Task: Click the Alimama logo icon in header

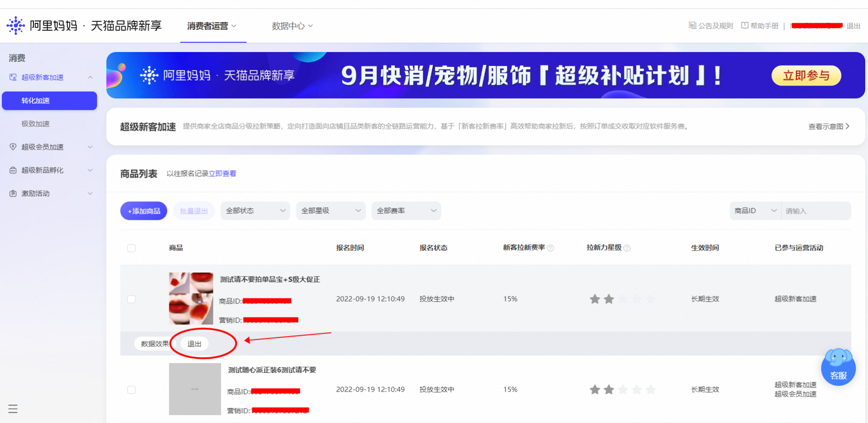Action: (15, 26)
